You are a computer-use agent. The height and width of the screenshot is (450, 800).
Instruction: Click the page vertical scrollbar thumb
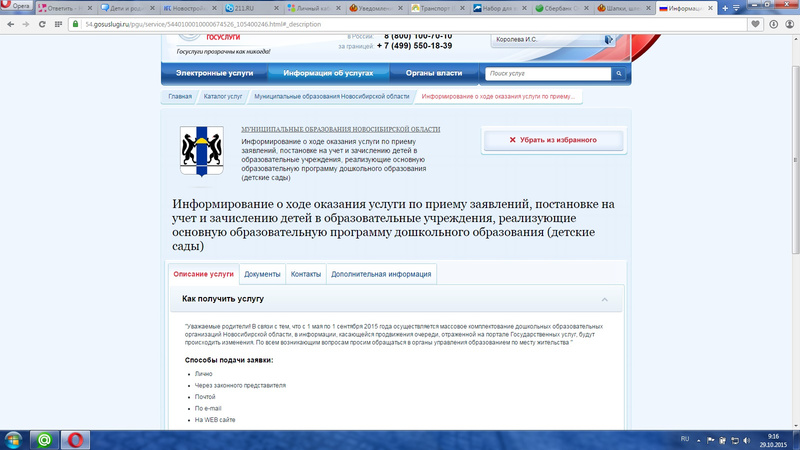coord(795,160)
